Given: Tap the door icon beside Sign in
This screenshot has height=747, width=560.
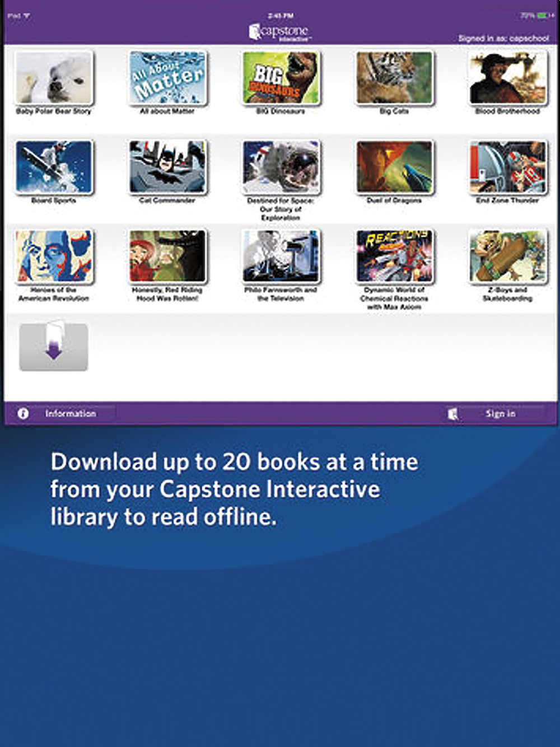Looking at the screenshot, I should point(453,414).
